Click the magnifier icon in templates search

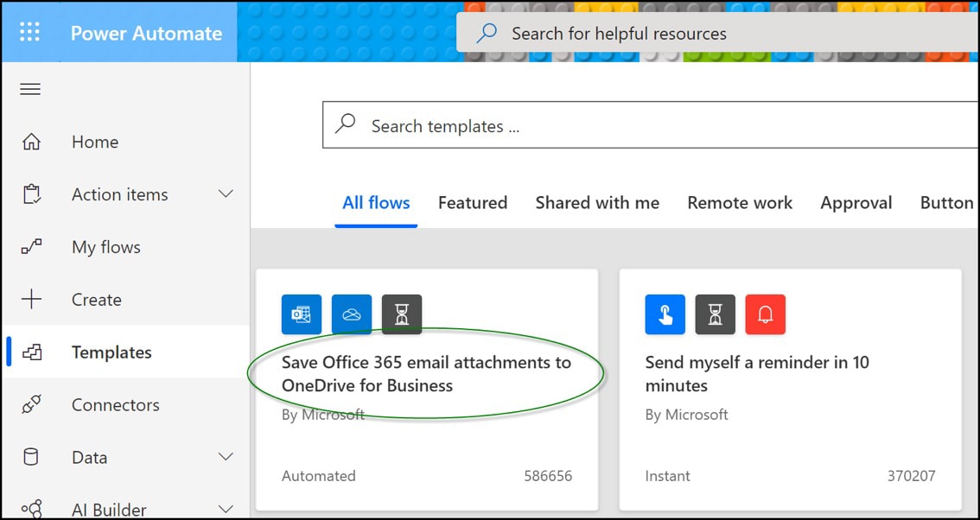tap(345, 124)
